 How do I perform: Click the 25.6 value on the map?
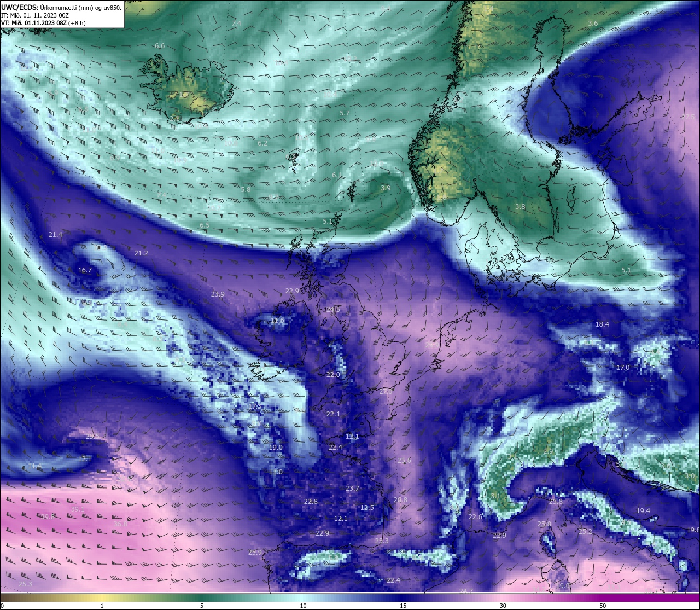[x=404, y=461]
